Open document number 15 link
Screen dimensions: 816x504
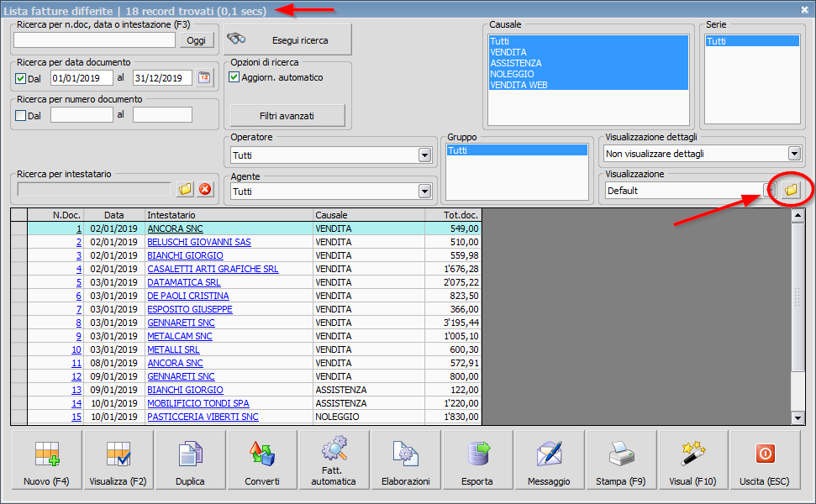76,417
